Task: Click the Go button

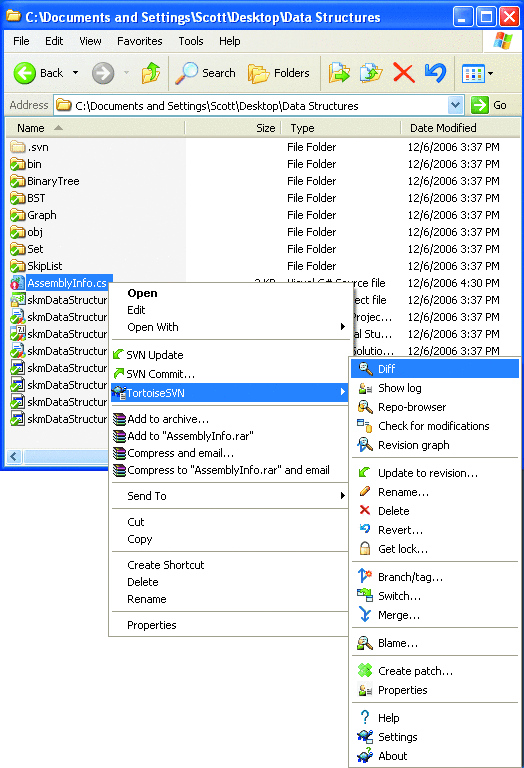Action: click(489, 105)
